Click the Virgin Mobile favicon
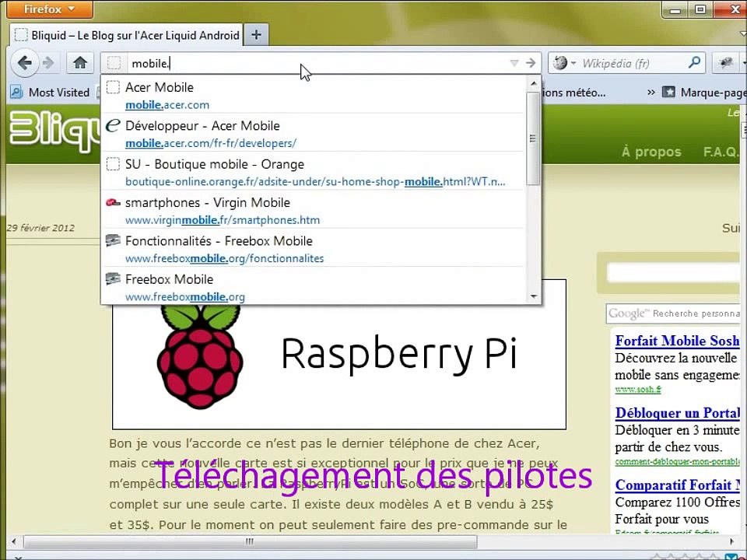Screen dimensions: 747x560 click(113, 202)
